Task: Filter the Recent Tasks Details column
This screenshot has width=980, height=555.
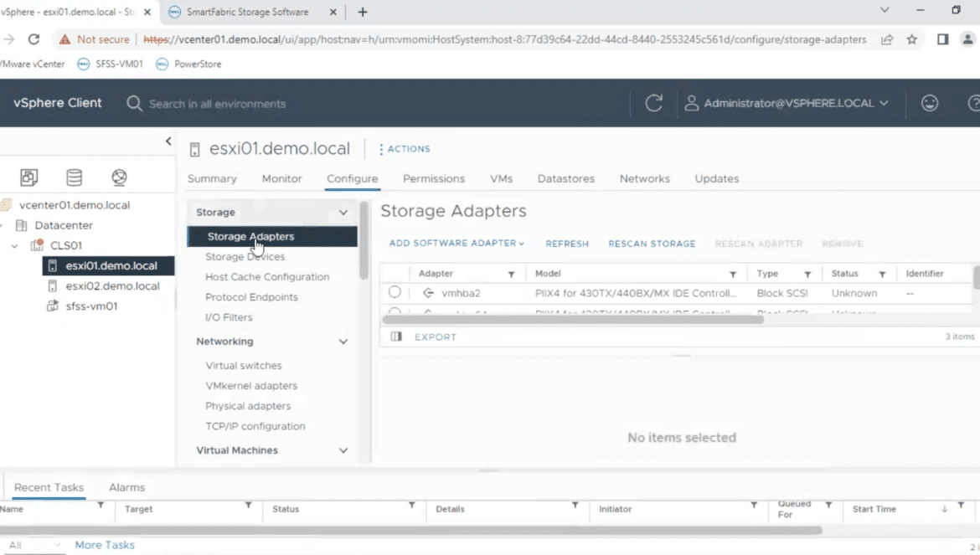Action: (x=575, y=505)
